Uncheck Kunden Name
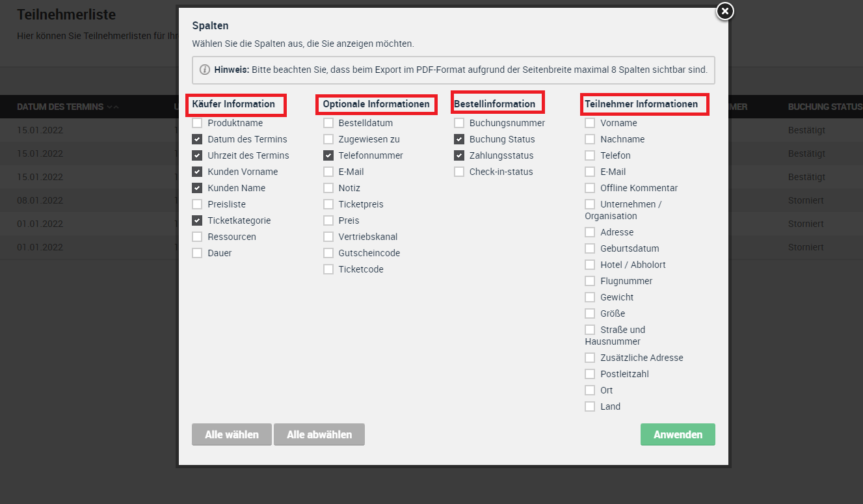Screen dimensions: 863x504 click(x=197, y=188)
